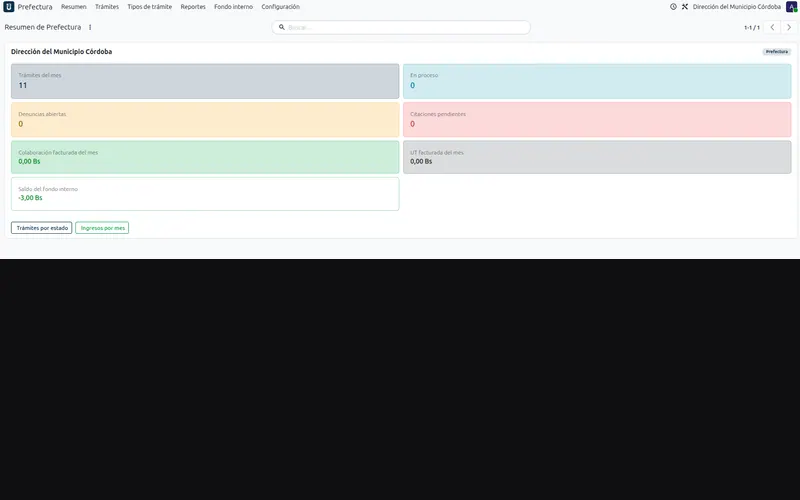Image resolution: width=800 pixels, height=500 pixels.
Task: Open the Fondo interno menu
Action: 233,7
